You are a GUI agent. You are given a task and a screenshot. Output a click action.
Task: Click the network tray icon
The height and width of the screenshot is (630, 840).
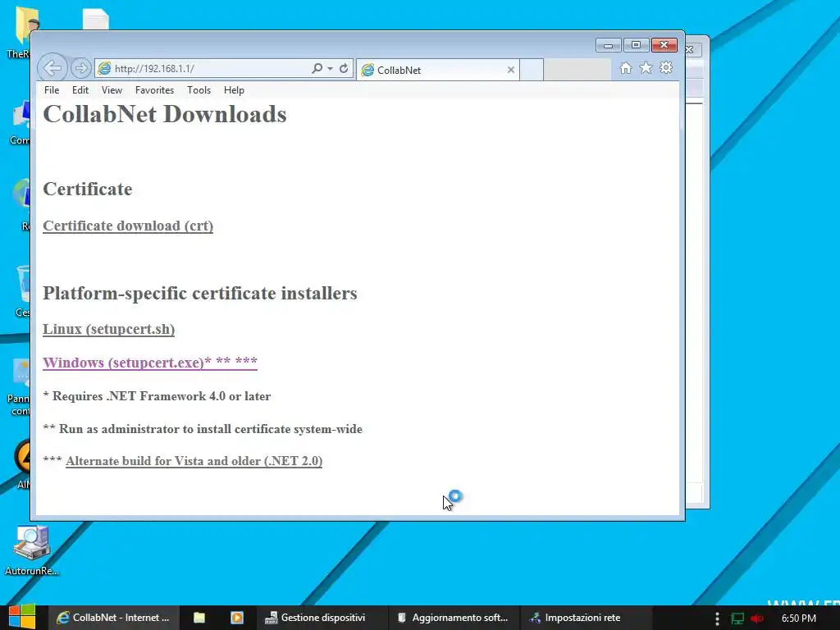[737, 619]
